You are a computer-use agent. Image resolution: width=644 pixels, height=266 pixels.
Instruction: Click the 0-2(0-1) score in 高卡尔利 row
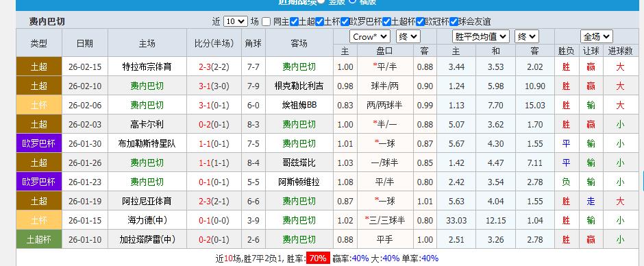[214, 124]
